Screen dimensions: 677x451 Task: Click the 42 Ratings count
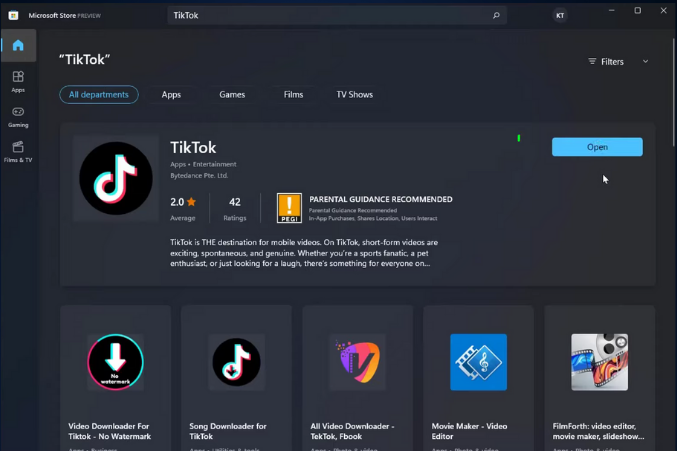pyautogui.click(x=234, y=202)
